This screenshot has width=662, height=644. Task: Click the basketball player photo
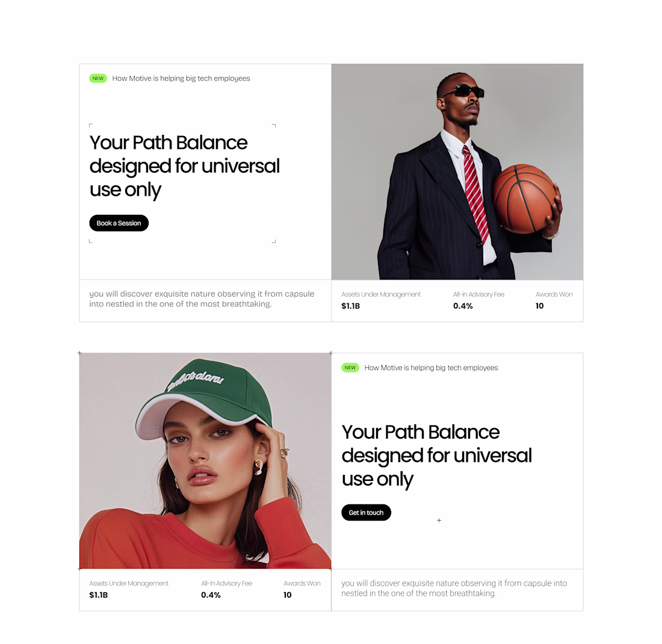(457, 172)
